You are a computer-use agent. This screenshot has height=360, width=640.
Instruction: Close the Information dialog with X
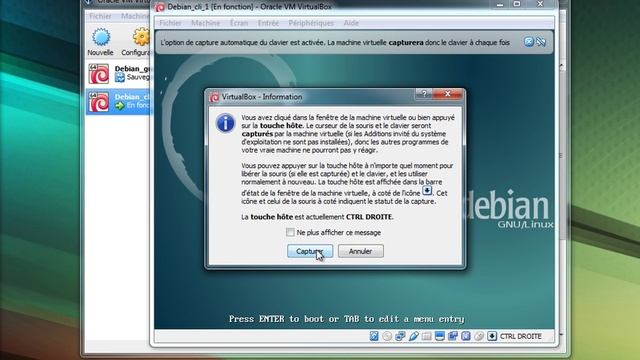(x=447, y=94)
